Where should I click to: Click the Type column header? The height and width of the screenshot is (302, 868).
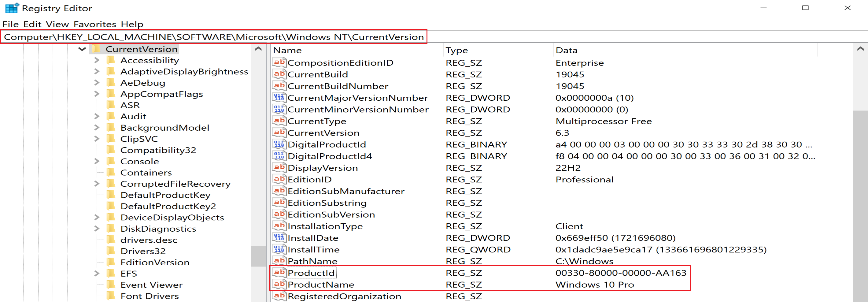(456, 50)
